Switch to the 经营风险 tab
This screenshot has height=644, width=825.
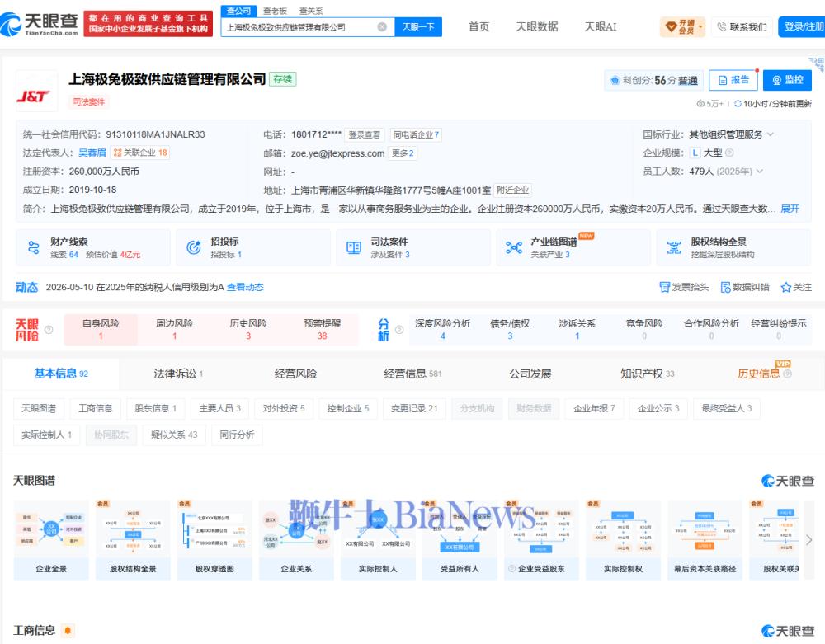pyautogui.click(x=295, y=374)
